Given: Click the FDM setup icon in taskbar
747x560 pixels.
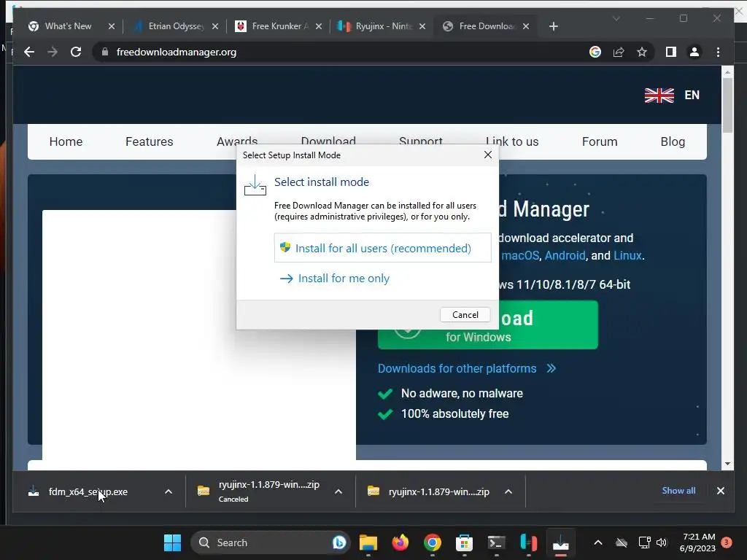Looking at the screenshot, I should [561, 542].
